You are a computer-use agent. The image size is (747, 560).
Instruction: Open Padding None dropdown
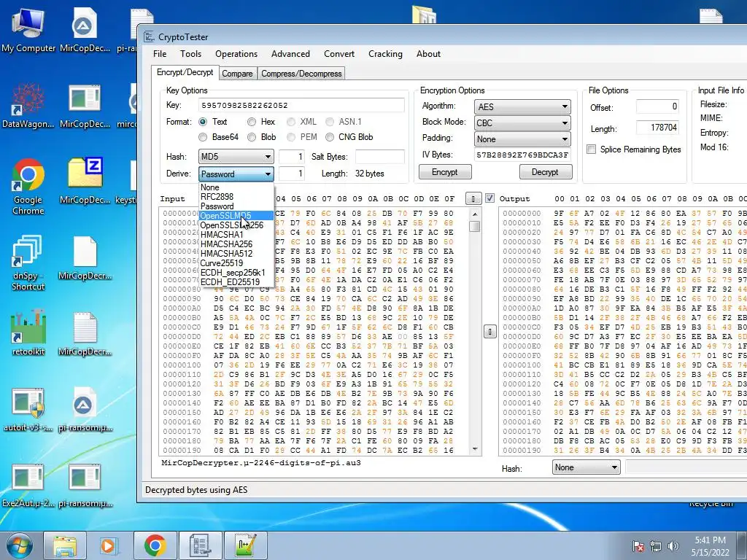(522, 139)
